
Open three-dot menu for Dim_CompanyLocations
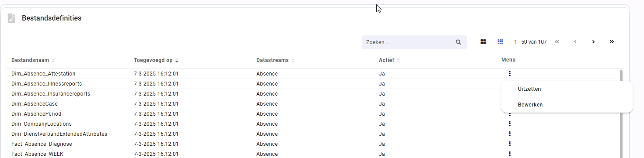click(510, 124)
